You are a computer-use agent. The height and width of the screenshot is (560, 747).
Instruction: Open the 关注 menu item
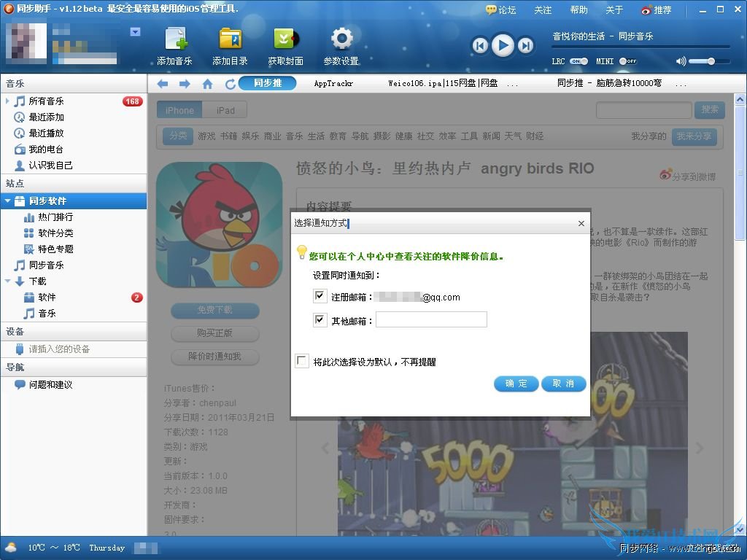(543, 10)
